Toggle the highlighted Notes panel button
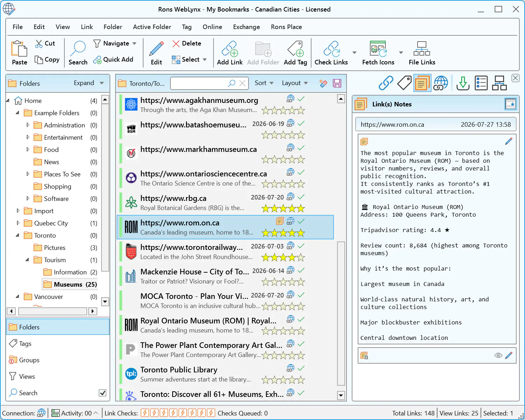 point(422,83)
